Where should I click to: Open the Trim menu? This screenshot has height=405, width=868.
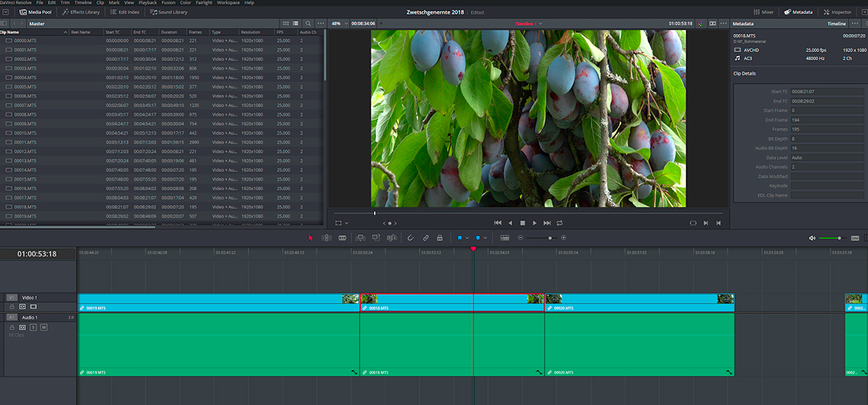click(x=65, y=3)
